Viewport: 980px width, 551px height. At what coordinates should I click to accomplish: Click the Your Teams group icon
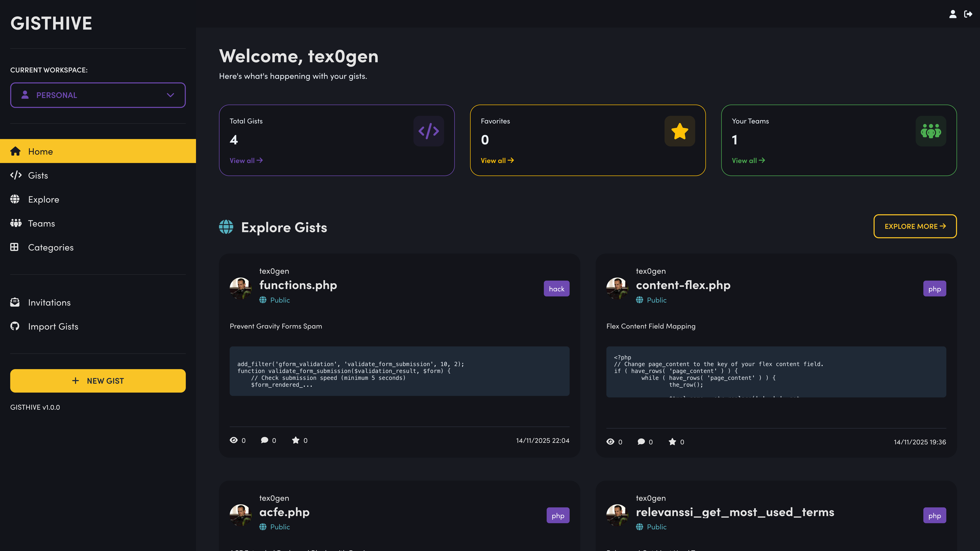point(931,131)
